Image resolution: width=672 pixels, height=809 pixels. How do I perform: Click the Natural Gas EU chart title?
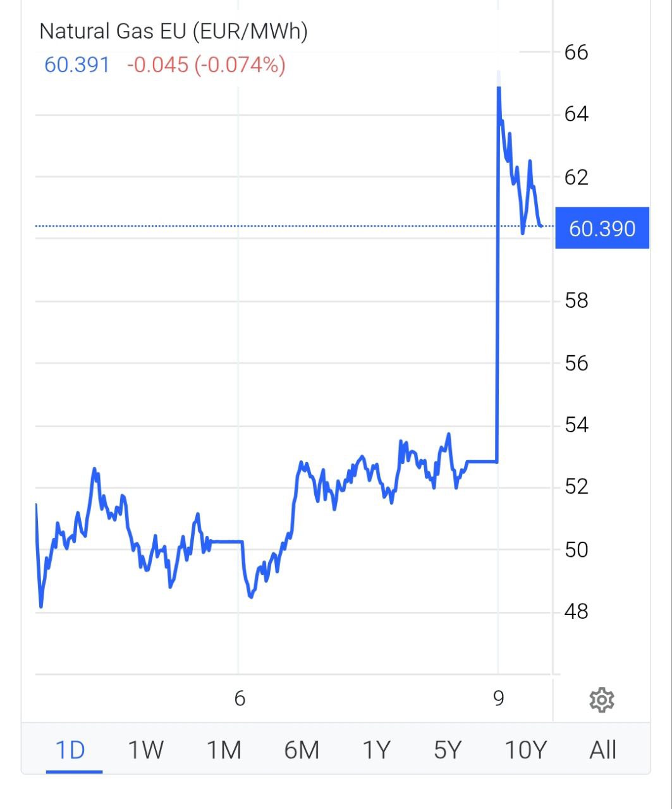coord(173,32)
